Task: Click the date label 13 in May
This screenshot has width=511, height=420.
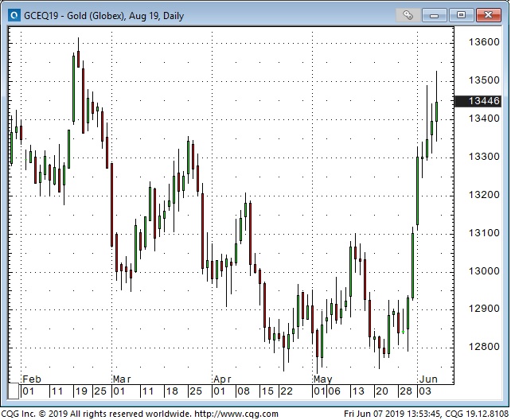Action: 358,391
